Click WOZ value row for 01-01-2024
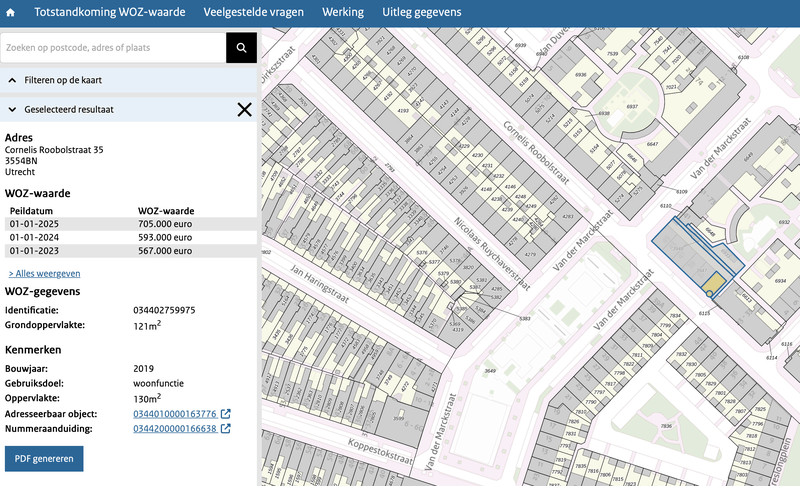The height and width of the screenshot is (486, 800). click(131, 237)
